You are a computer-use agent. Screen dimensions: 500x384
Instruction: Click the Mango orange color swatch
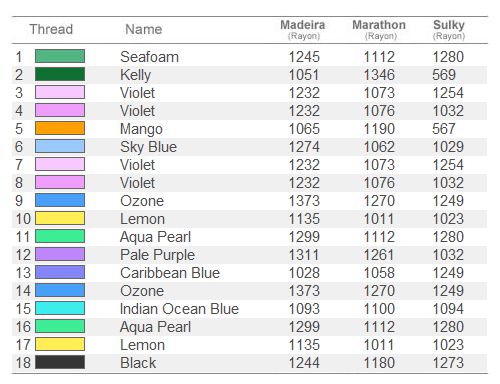(60, 128)
